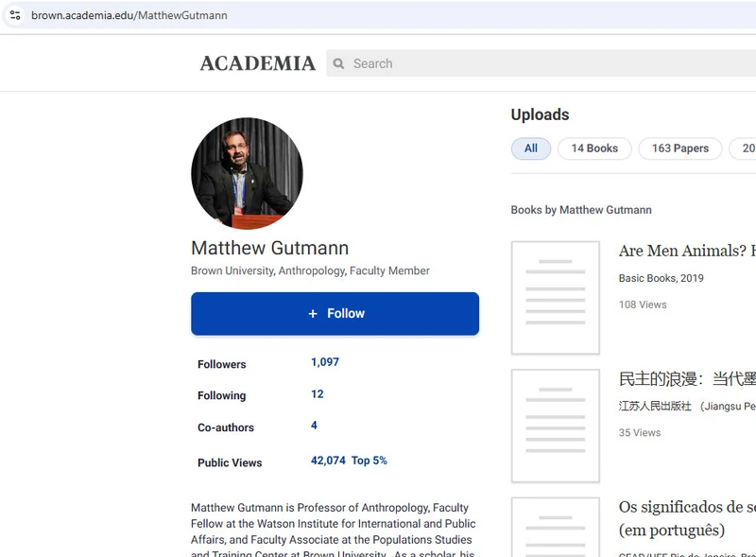Follow Matthew Gutmann with the Follow button

coord(335,314)
